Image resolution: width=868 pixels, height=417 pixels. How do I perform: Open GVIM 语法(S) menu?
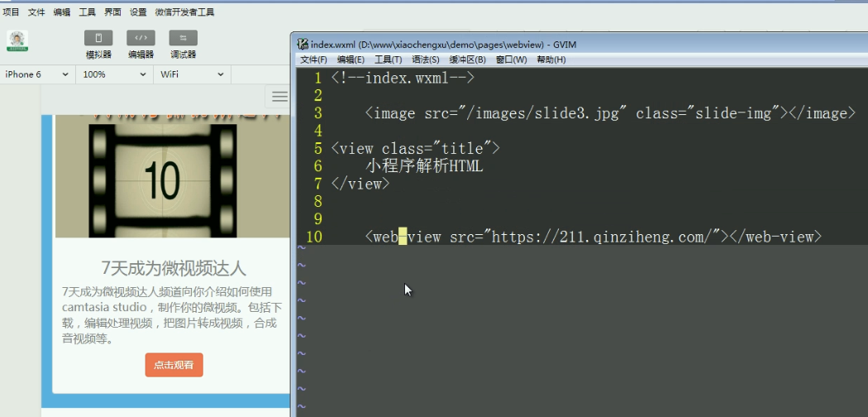coord(426,60)
